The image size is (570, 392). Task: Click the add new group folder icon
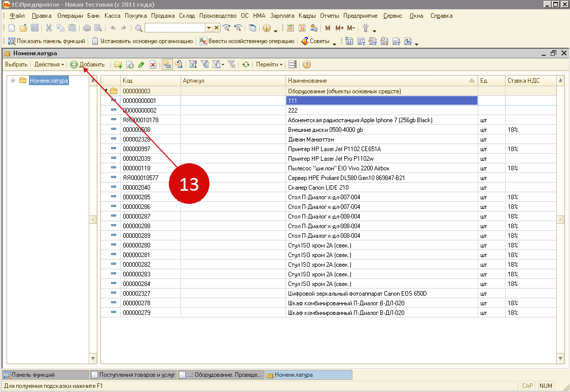pos(118,64)
